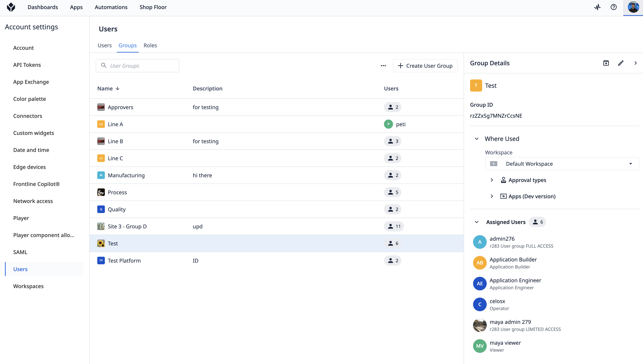Screen dimensions: 643x364
Task: Open Workspaces settings
Action: point(28,286)
